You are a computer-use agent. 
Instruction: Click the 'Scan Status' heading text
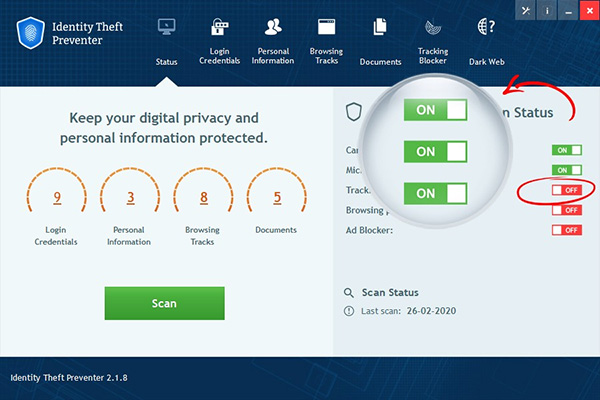click(390, 293)
